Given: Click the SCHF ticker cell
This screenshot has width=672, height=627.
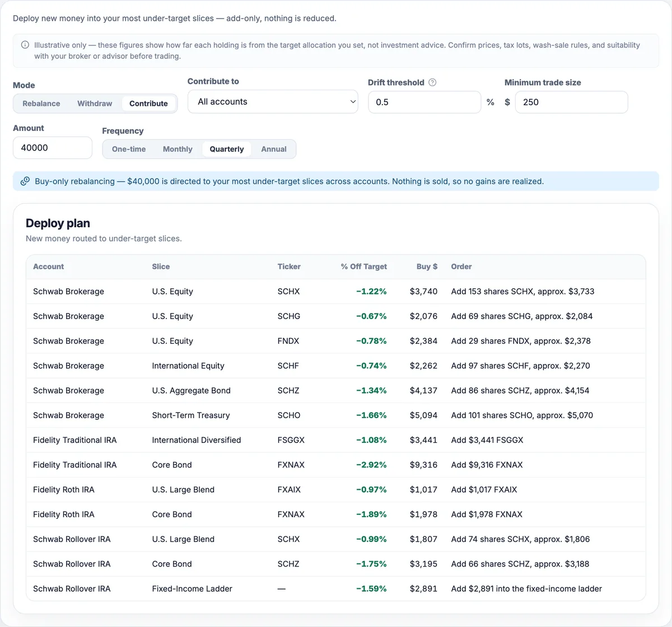Looking at the screenshot, I should [288, 366].
